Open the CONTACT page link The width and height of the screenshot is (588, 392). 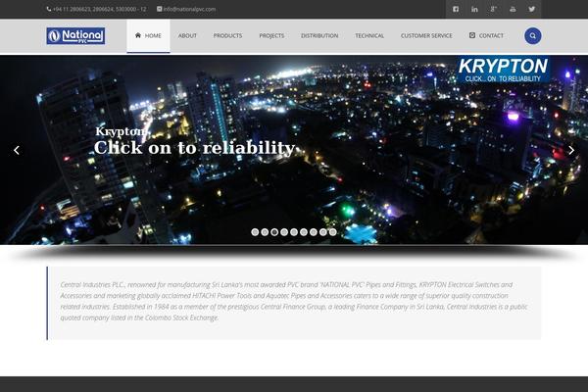click(x=491, y=35)
